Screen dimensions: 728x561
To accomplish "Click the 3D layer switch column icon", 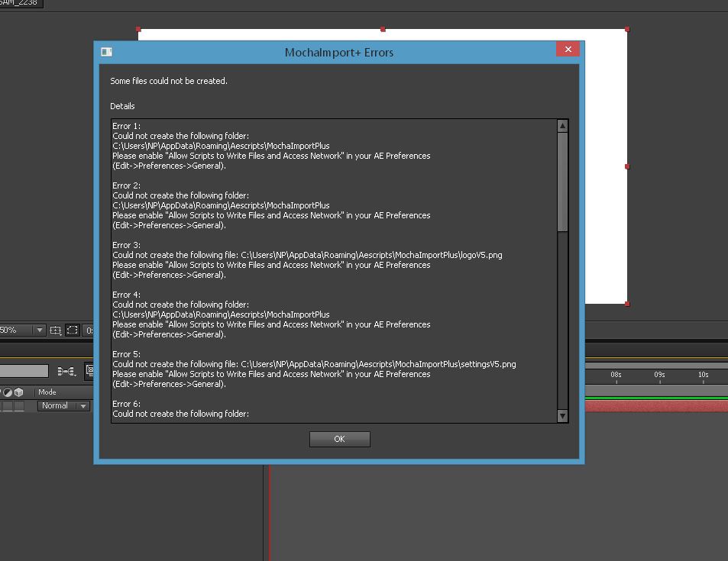I will pyautogui.click(x=18, y=392).
